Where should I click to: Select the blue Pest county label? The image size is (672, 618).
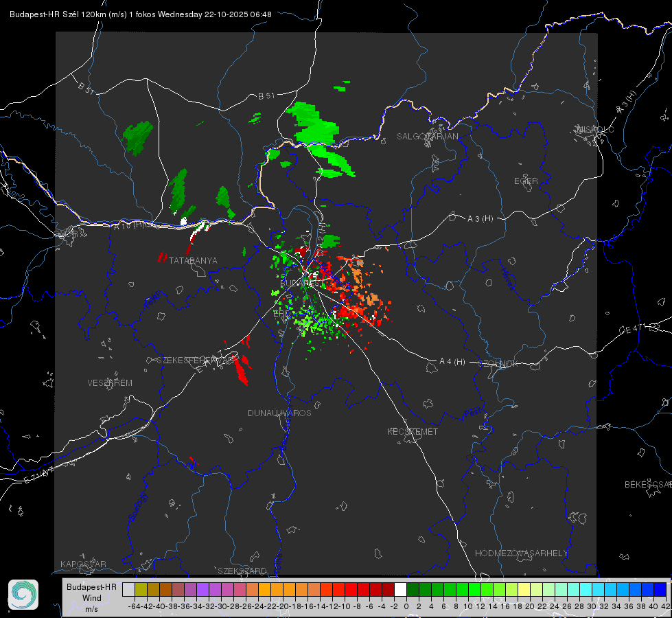[x=473, y=413]
